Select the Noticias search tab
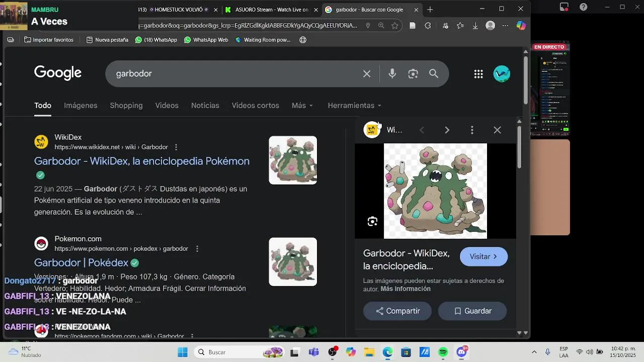Screen dimensions: 644x362 point(205,106)
